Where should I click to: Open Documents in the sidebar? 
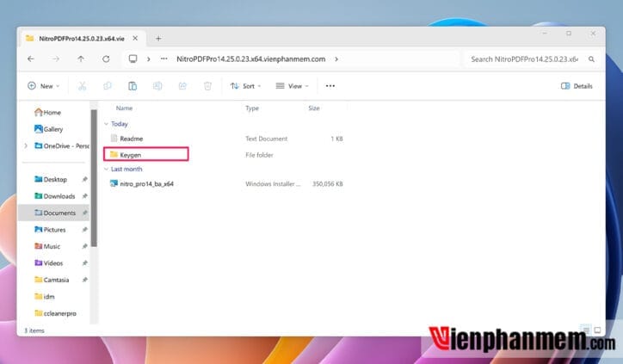55,213
